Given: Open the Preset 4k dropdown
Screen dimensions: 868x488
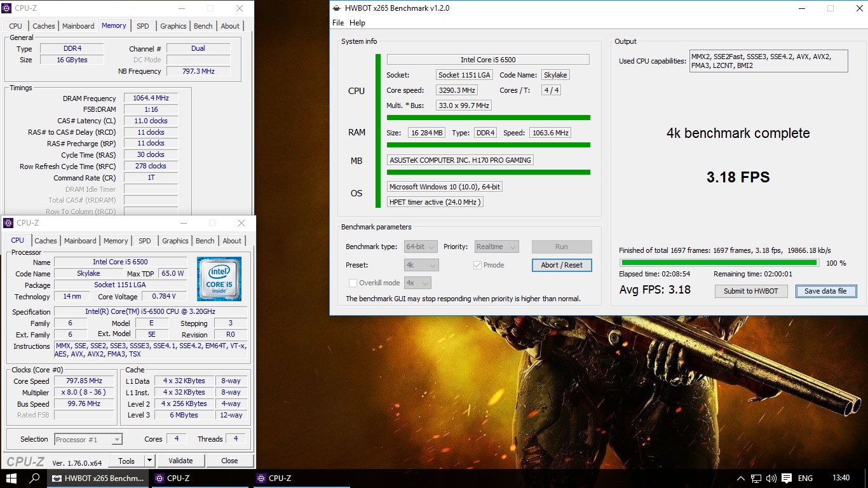Looking at the screenshot, I should 422,265.
